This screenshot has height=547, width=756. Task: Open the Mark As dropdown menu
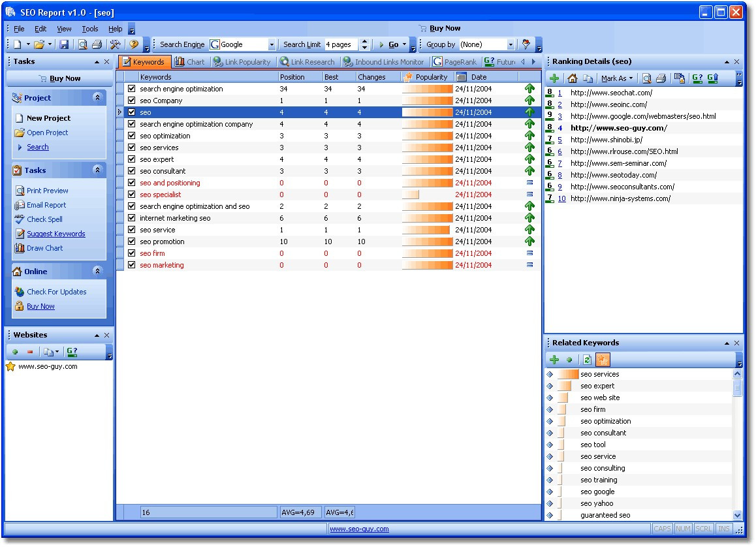pos(617,78)
